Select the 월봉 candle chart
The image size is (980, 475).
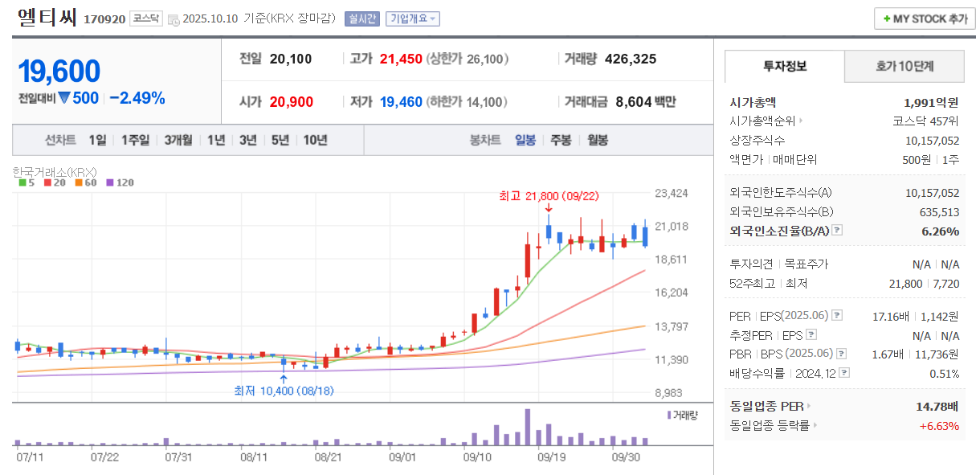tap(598, 140)
